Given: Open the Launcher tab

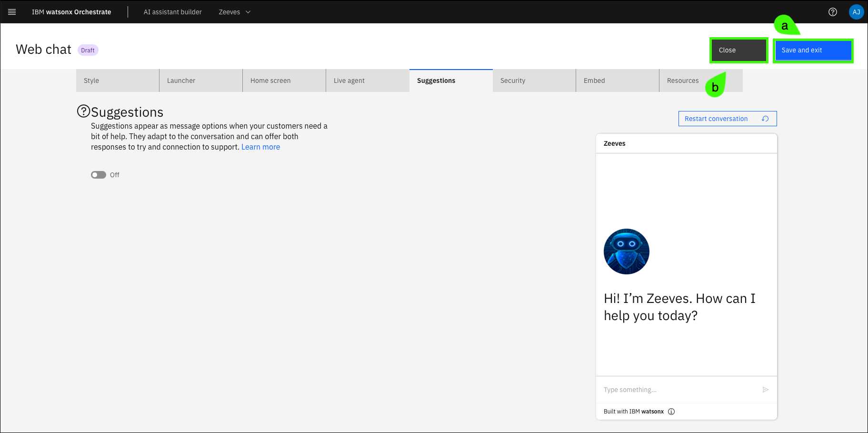Looking at the screenshot, I should pyautogui.click(x=200, y=81).
